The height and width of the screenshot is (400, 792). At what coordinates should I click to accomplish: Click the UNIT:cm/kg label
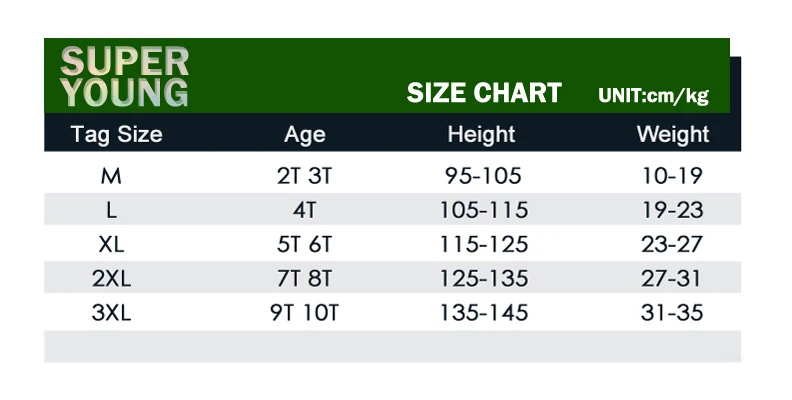[653, 95]
